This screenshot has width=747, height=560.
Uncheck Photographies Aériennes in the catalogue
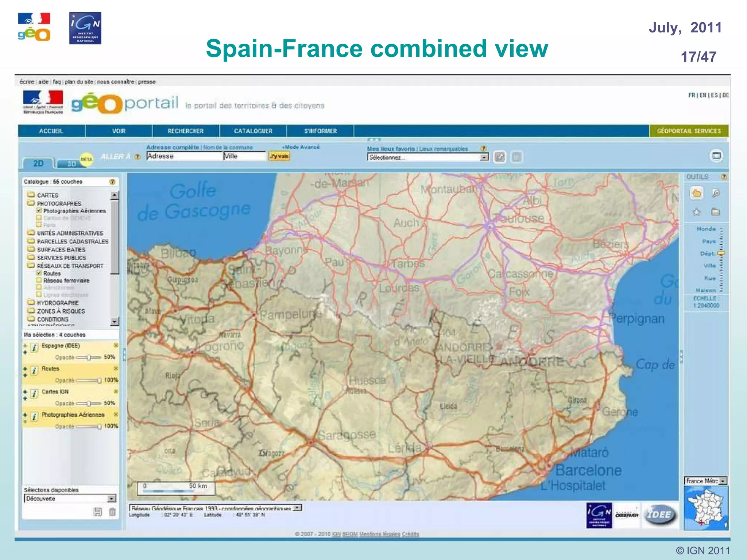39,211
